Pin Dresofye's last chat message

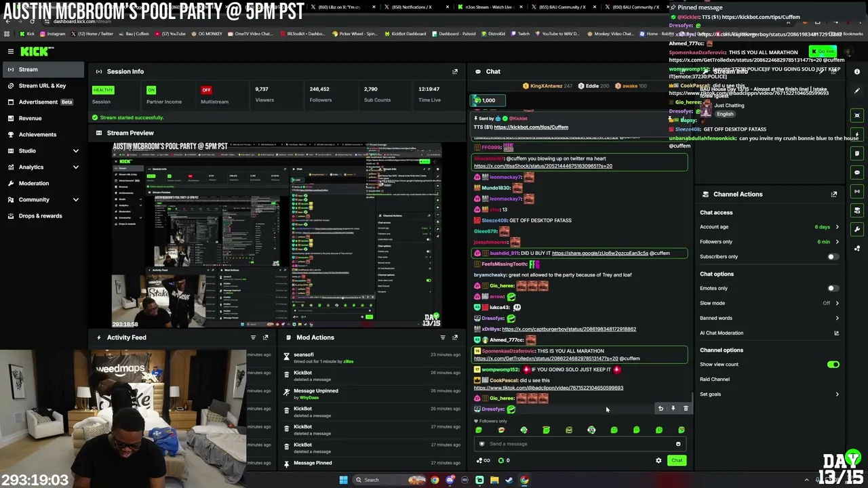(x=673, y=409)
